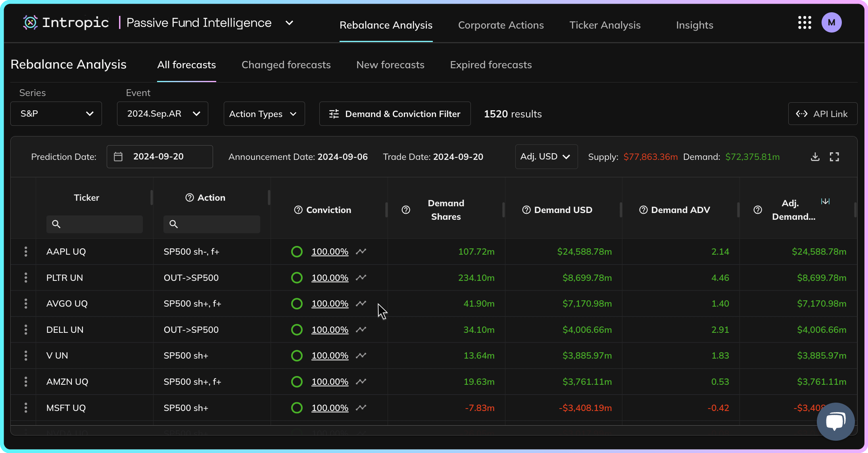
Task: Open the Action Types dropdown
Action: 264,114
